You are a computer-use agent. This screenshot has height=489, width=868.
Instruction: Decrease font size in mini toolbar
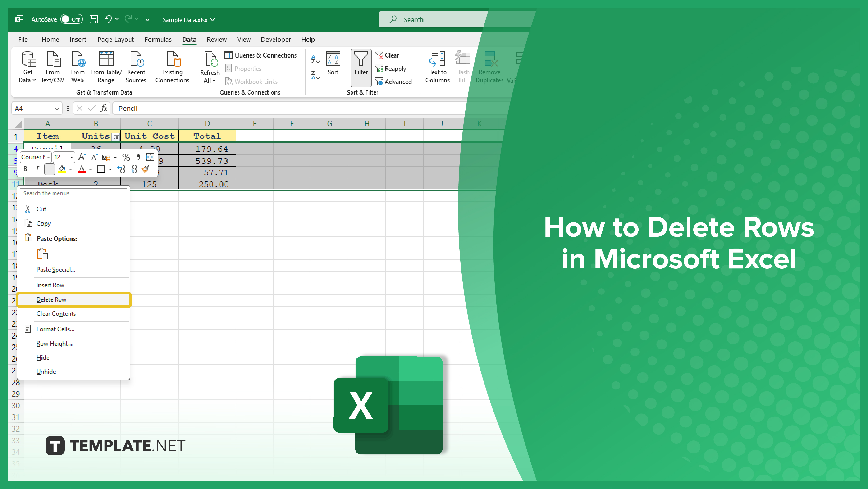(x=95, y=157)
